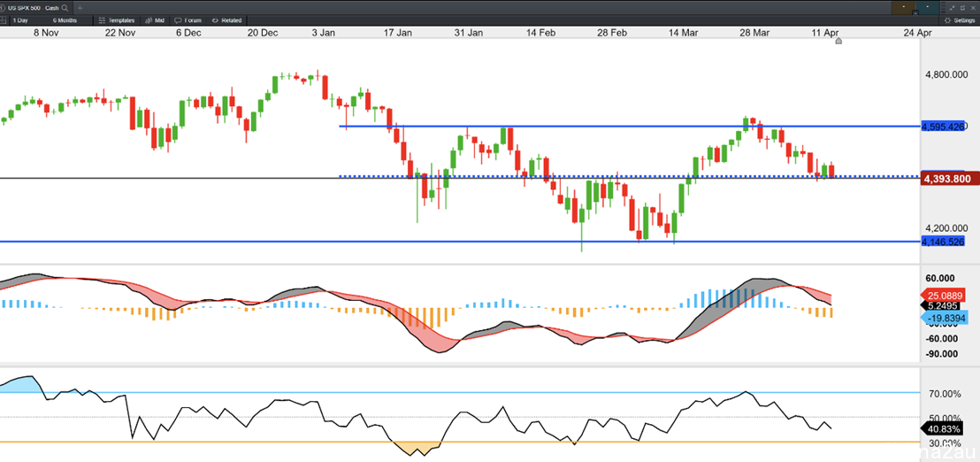
Task: Open the Templates menu
Action: [x=117, y=20]
